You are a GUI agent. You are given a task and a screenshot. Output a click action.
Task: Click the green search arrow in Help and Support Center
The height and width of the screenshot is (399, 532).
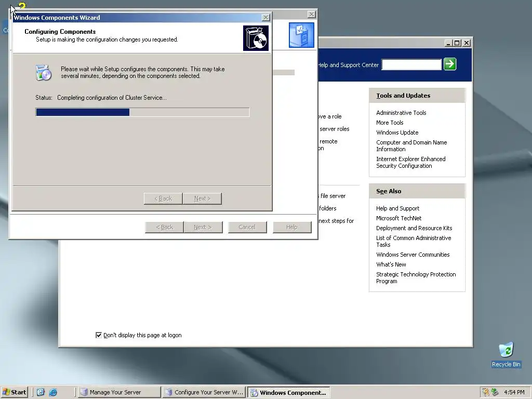(x=450, y=64)
